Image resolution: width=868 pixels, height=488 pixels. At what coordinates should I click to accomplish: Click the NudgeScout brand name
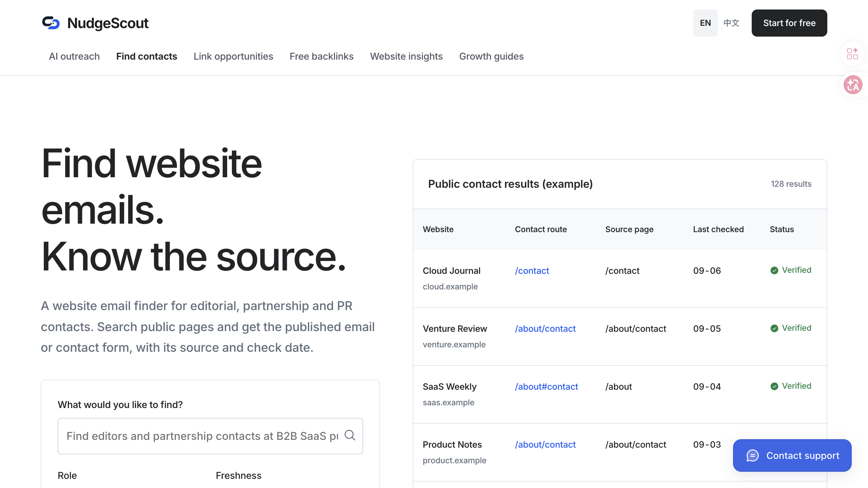click(x=108, y=23)
